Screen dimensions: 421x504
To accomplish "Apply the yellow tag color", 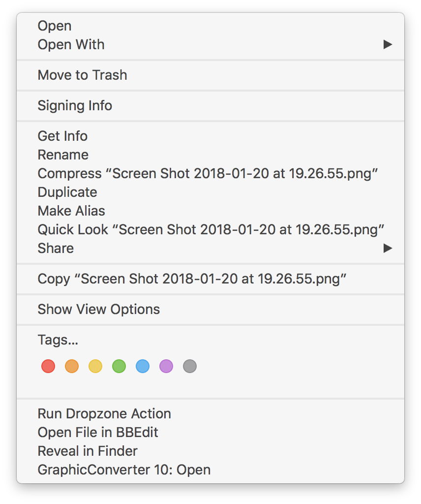I will coord(95,366).
